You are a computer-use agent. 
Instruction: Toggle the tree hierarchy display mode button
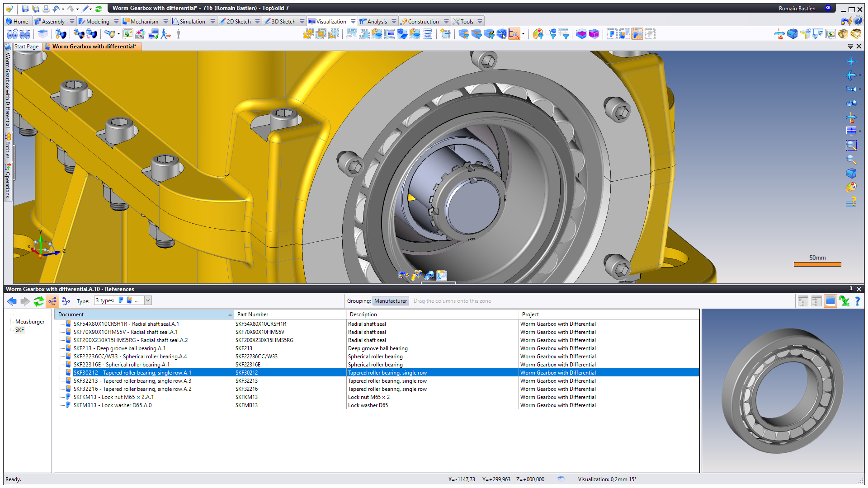click(x=52, y=301)
